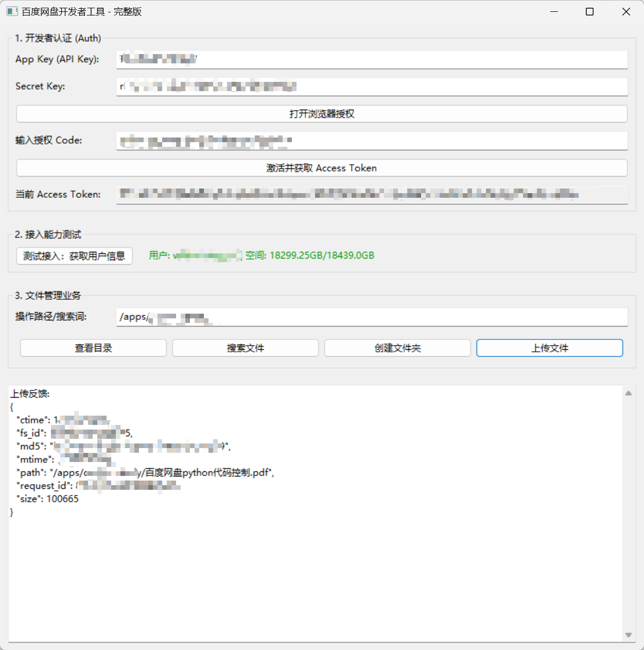The width and height of the screenshot is (644, 650).
Task: Click the scroll up arrow of output pane
Action: click(x=628, y=393)
